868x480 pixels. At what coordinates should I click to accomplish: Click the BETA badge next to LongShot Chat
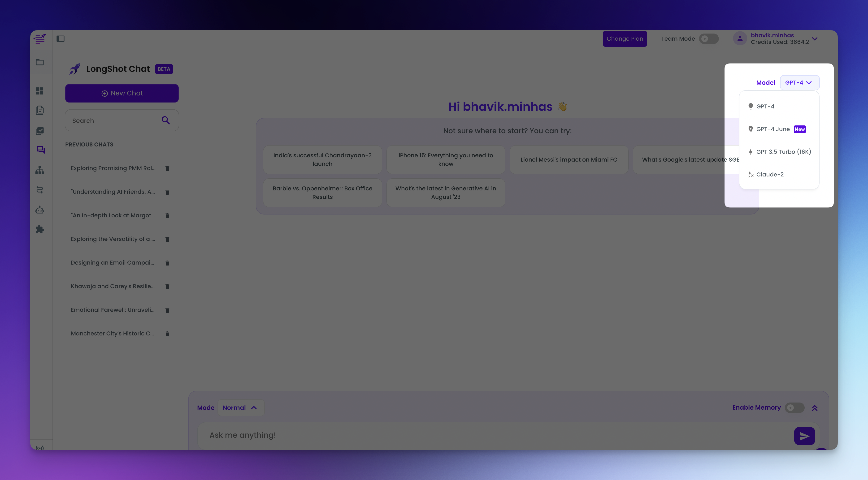coord(164,69)
